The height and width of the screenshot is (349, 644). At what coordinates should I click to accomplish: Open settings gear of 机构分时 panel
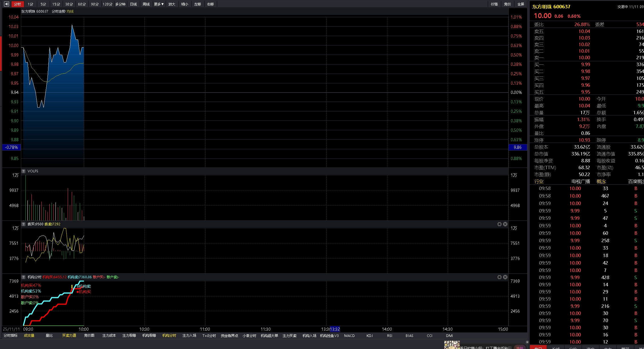[500, 277]
